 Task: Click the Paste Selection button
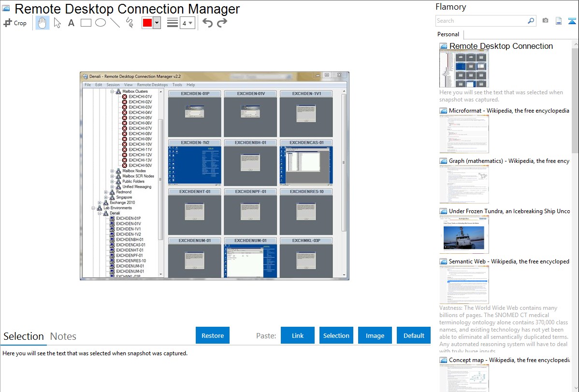pos(336,335)
